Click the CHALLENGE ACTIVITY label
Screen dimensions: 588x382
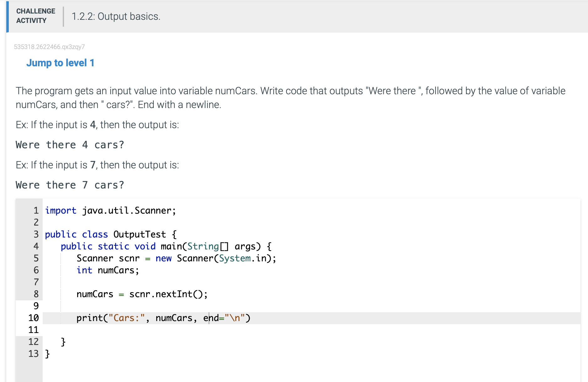35,16
